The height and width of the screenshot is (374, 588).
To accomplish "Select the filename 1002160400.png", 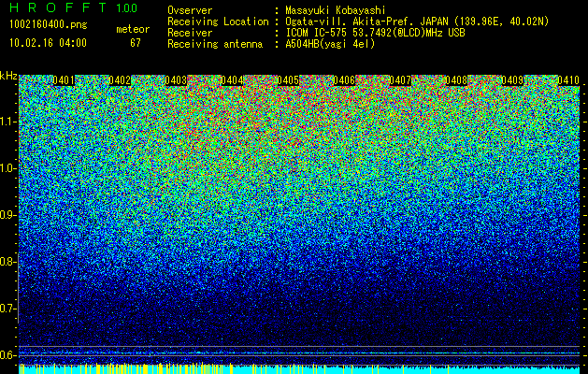I will [49, 24].
